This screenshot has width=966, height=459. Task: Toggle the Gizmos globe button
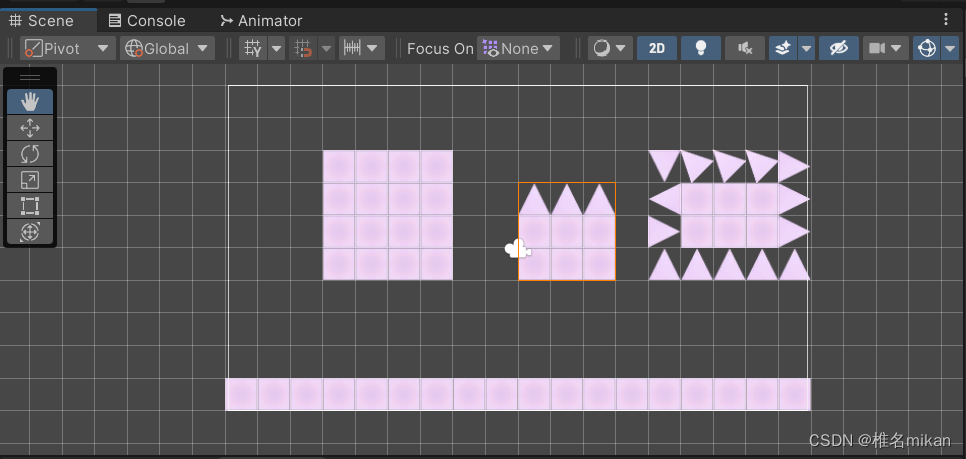(927, 48)
